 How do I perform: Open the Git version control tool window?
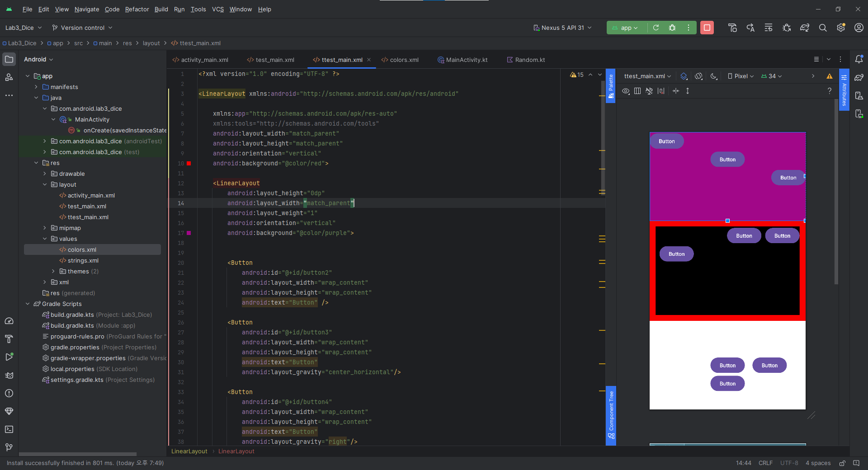[x=9, y=447]
